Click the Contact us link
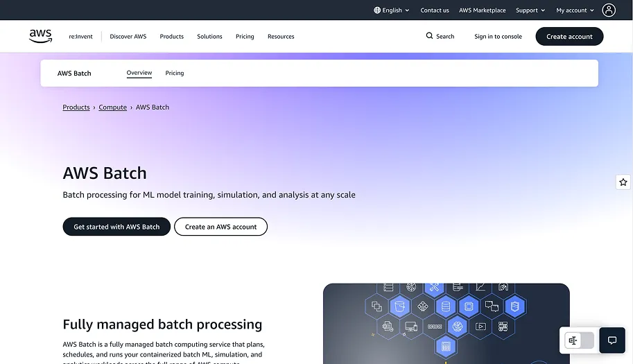 [435, 10]
